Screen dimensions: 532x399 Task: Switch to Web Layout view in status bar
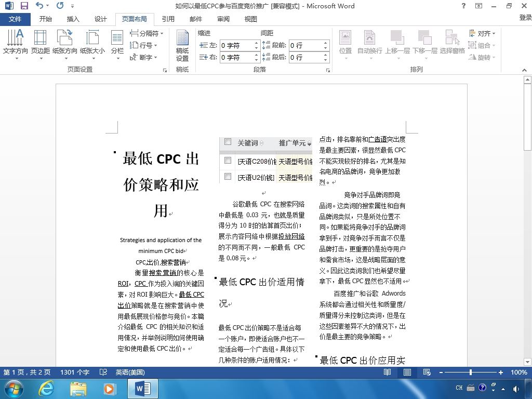(427, 372)
